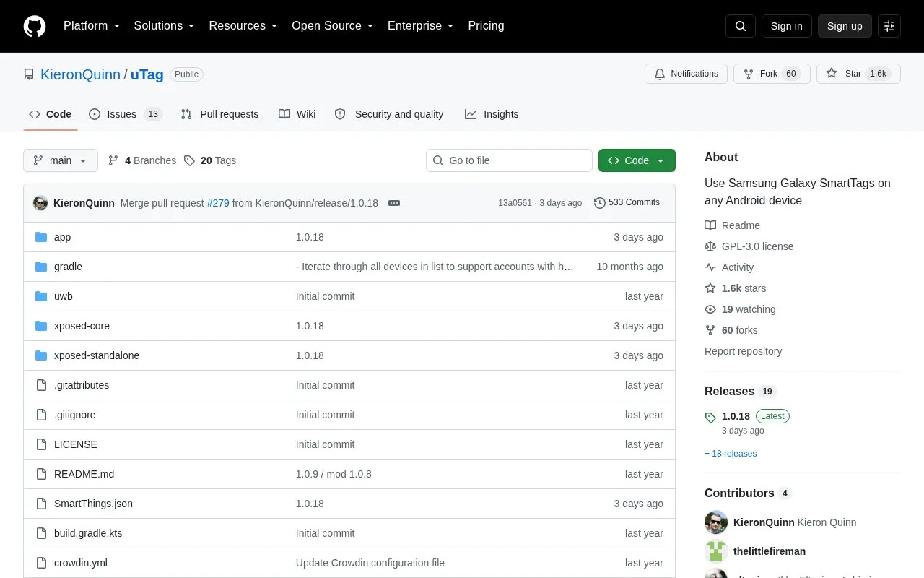Viewport: 924px width, 578px height.
Task: Click KieronQuinn's avatar in the commit bar
Action: 40,203
